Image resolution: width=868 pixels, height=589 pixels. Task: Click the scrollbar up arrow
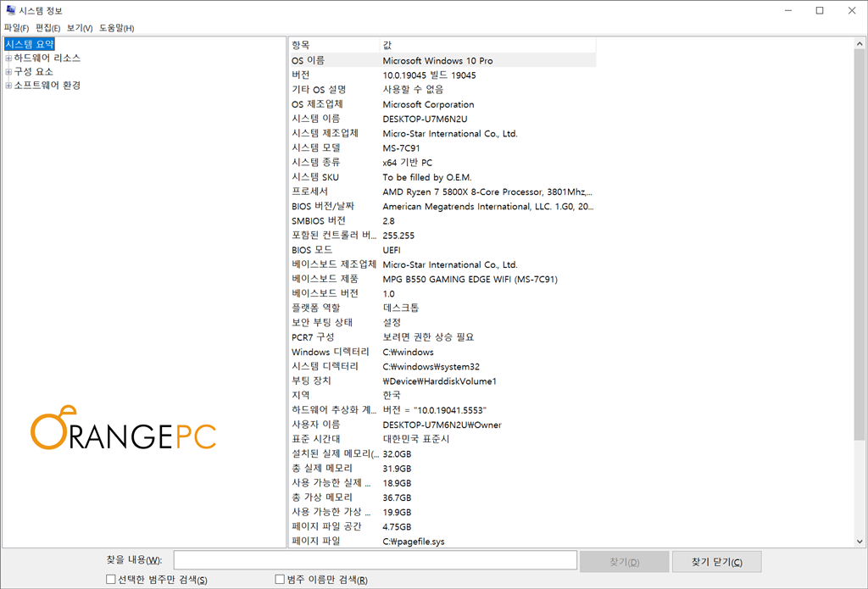[x=860, y=44]
